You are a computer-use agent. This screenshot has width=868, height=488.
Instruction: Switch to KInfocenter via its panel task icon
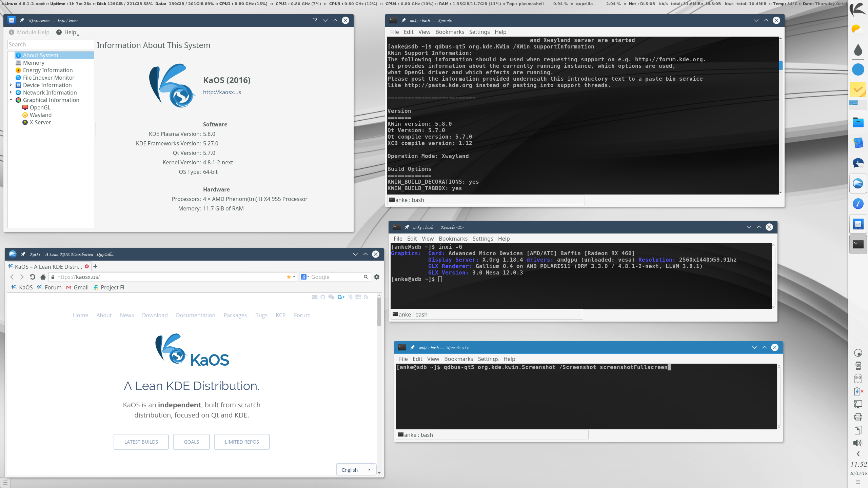858,224
